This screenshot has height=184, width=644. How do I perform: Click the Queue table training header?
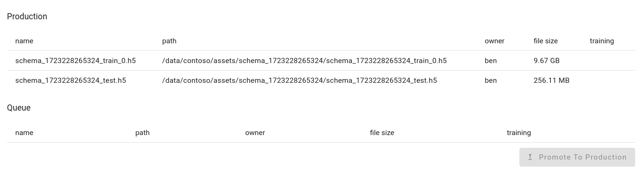[519, 133]
